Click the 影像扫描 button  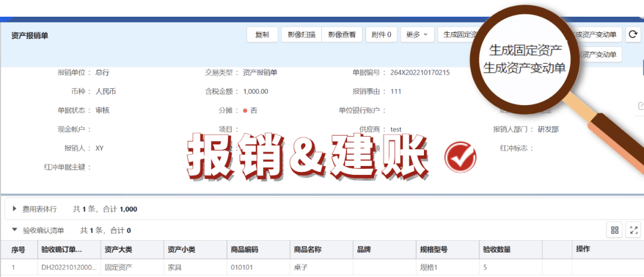click(301, 35)
